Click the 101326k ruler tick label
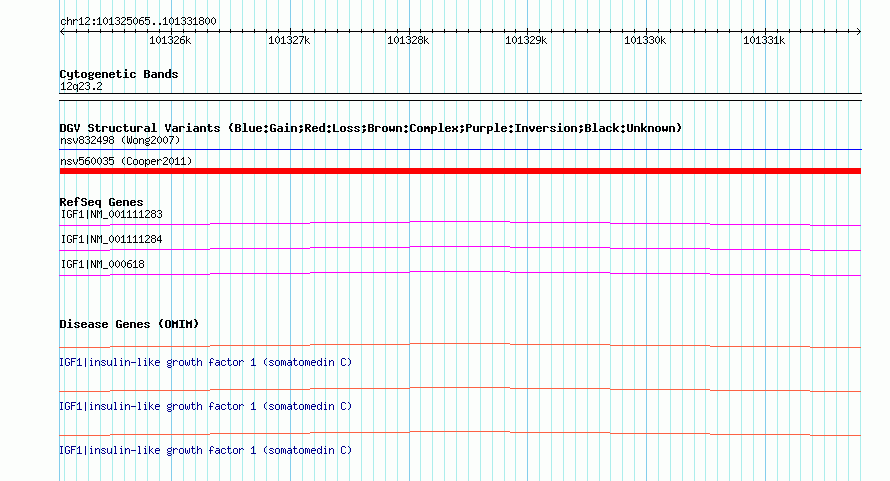The image size is (890, 481). (170, 40)
